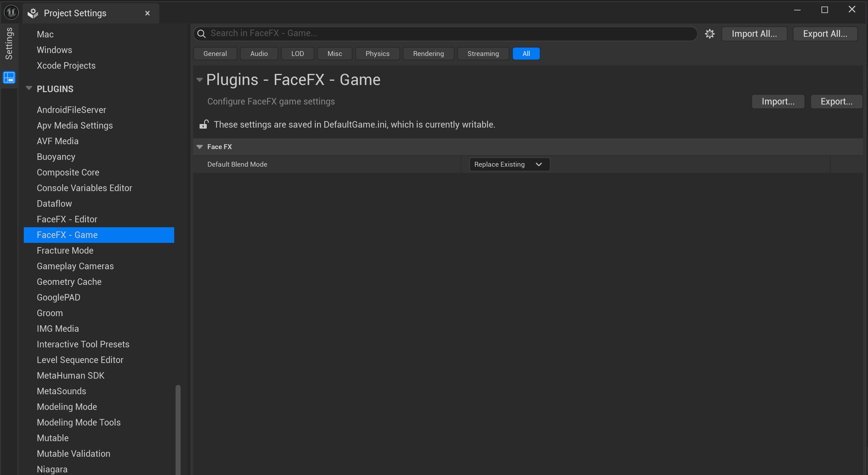The image size is (868, 475).
Task: Open the Default Blend Mode dropdown
Action: (509, 164)
